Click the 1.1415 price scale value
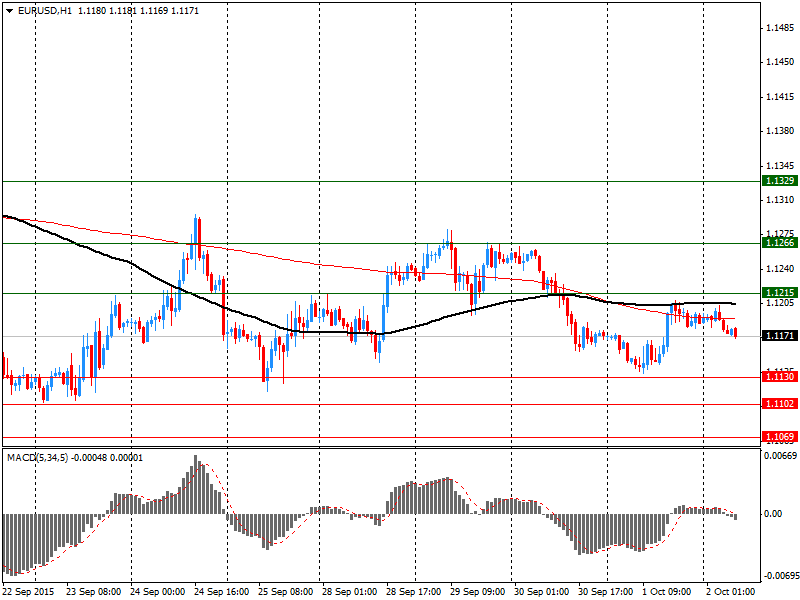800x600 pixels. tap(780, 96)
